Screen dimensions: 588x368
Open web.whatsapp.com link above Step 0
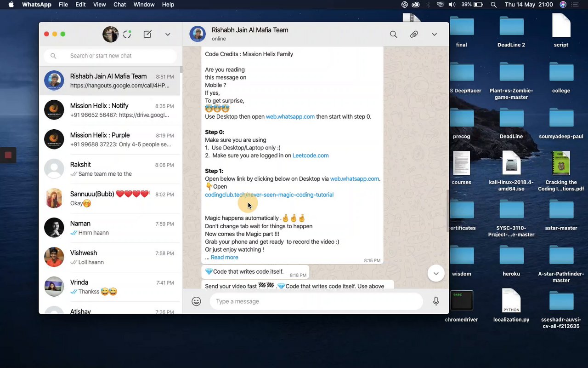[290, 117]
